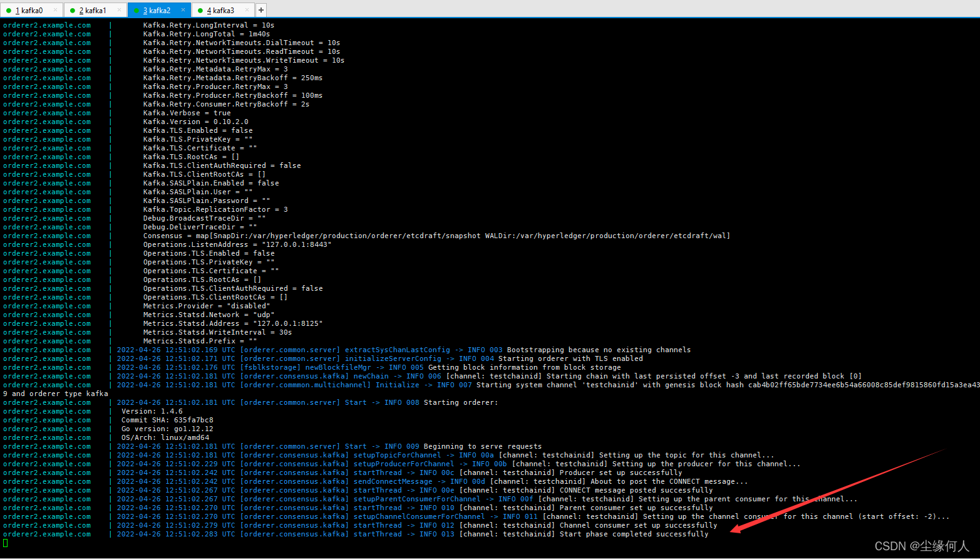Viewport: 980px width, 559px height.
Task: Click 'Starting orderer with TLS enabled' log text
Action: [570, 358]
